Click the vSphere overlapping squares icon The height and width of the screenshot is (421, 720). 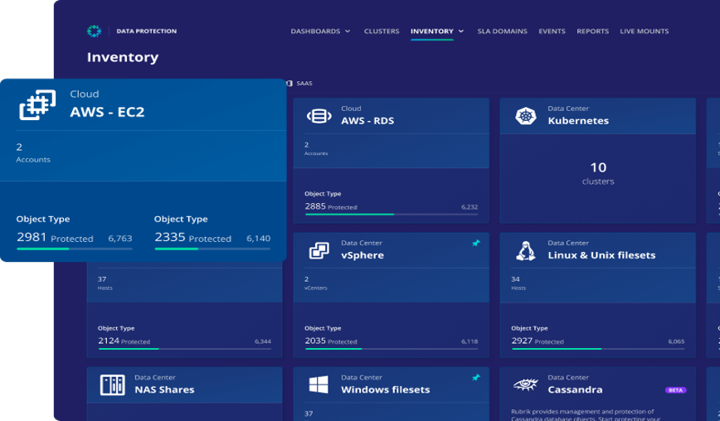coord(319,250)
